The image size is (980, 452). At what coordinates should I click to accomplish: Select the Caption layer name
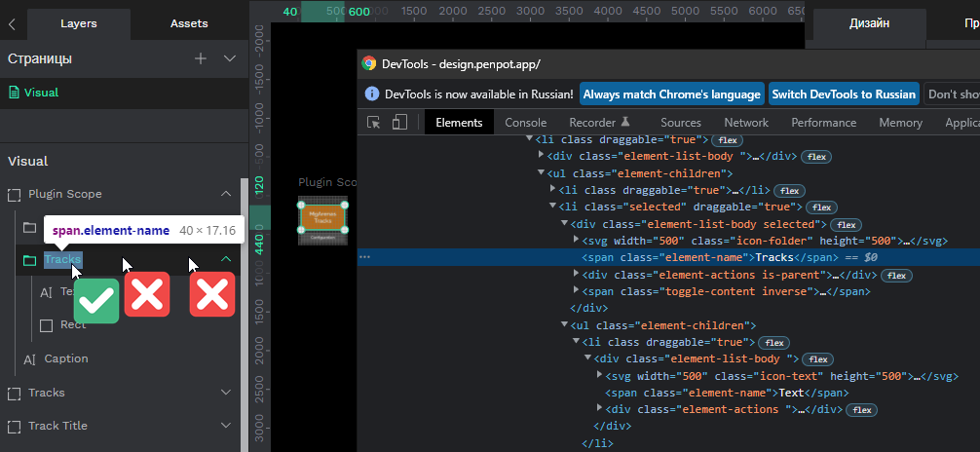click(x=66, y=358)
